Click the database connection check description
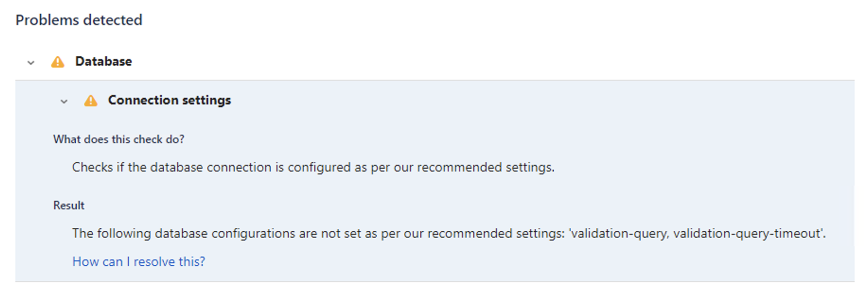Screen dimensions: 868x295 [313, 167]
